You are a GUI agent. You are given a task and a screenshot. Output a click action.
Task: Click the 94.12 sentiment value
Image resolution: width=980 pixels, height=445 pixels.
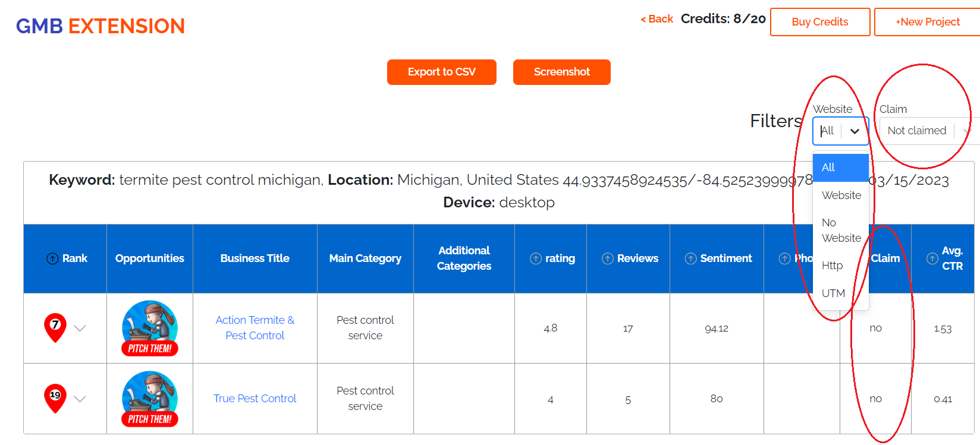tap(717, 329)
